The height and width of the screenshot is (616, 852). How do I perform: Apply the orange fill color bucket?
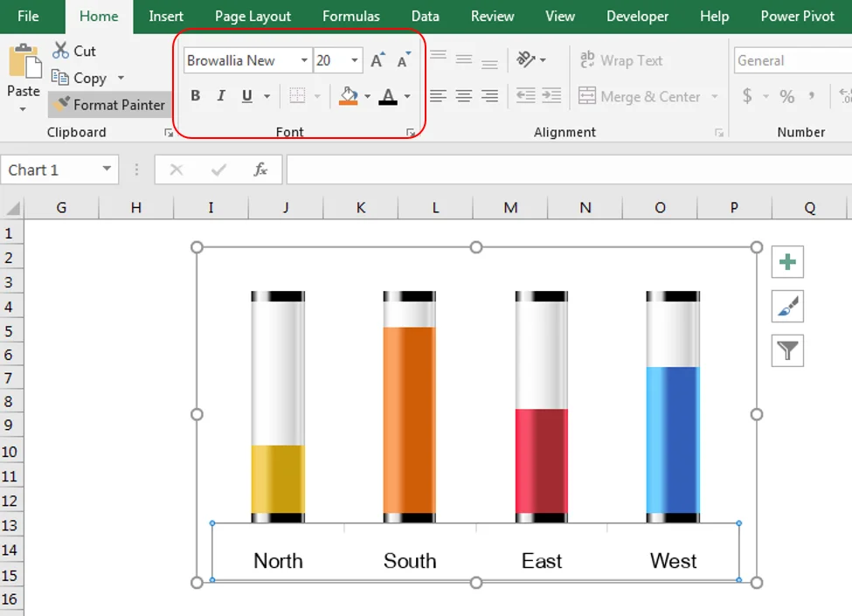349,96
